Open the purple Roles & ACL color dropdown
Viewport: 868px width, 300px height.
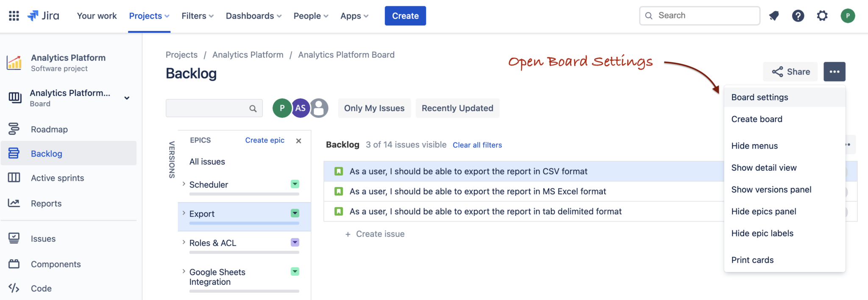tap(295, 242)
